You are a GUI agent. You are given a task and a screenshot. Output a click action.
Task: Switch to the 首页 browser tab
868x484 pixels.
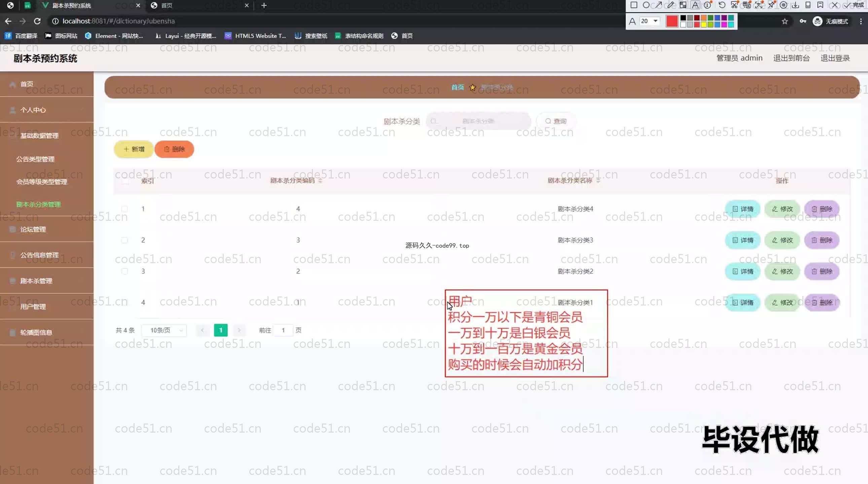[x=200, y=5]
